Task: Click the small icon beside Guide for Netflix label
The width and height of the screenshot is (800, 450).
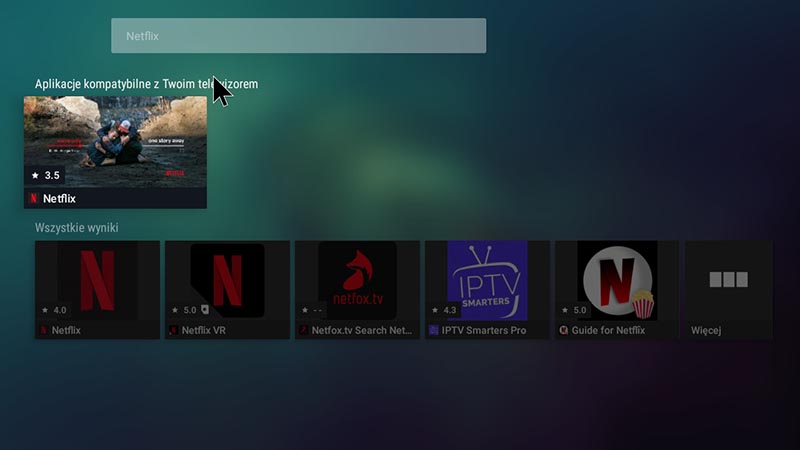Action: tap(563, 331)
